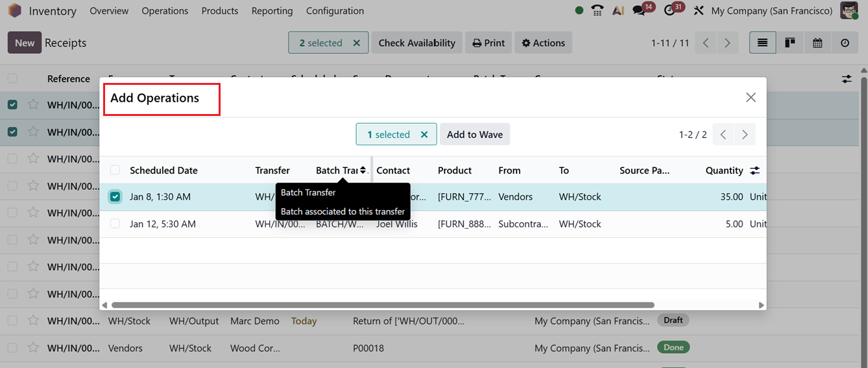The height and width of the screenshot is (368, 868).
Task: Check the Jan 12, 5:30 AM row checkbox
Action: (115, 224)
